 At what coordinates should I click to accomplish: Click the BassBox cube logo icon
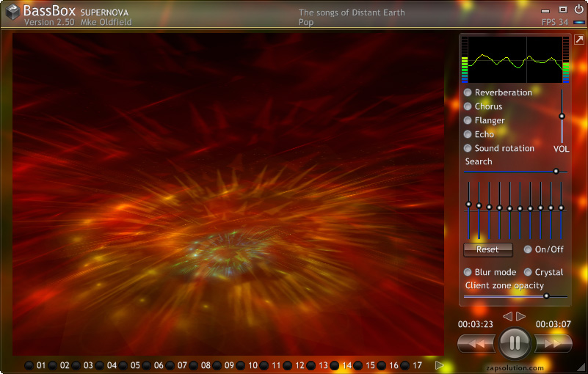[x=12, y=12]
